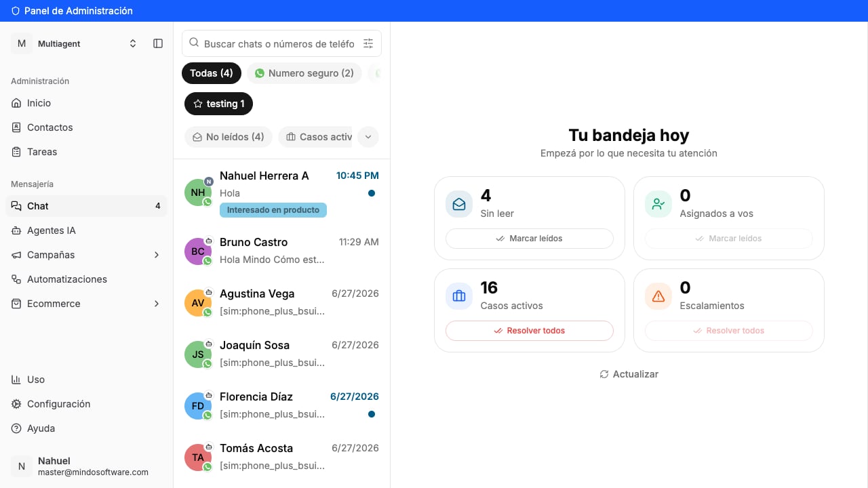The width and height of the screenshot is (868, 488).
Task: Open search filter options sliders icon
Action: pos(368,43)
